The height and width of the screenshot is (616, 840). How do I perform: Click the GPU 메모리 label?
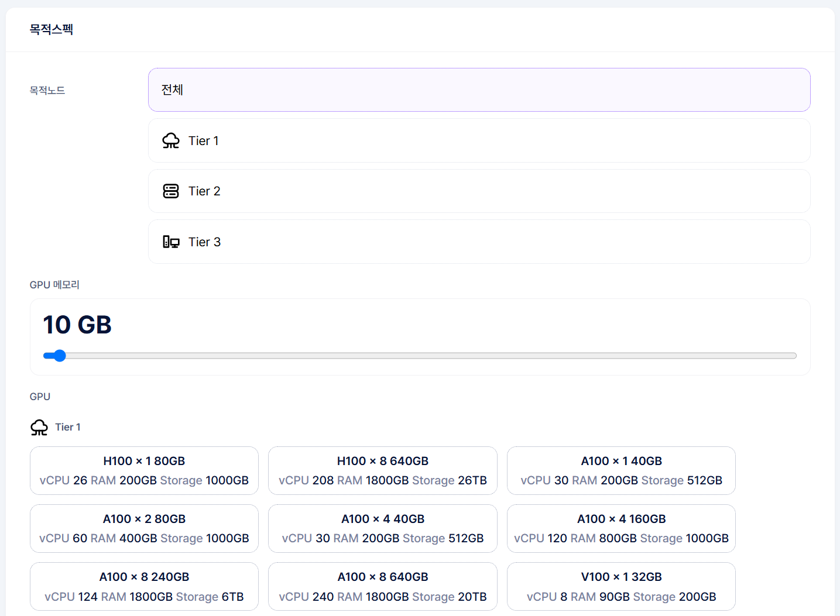coord(54,285)
